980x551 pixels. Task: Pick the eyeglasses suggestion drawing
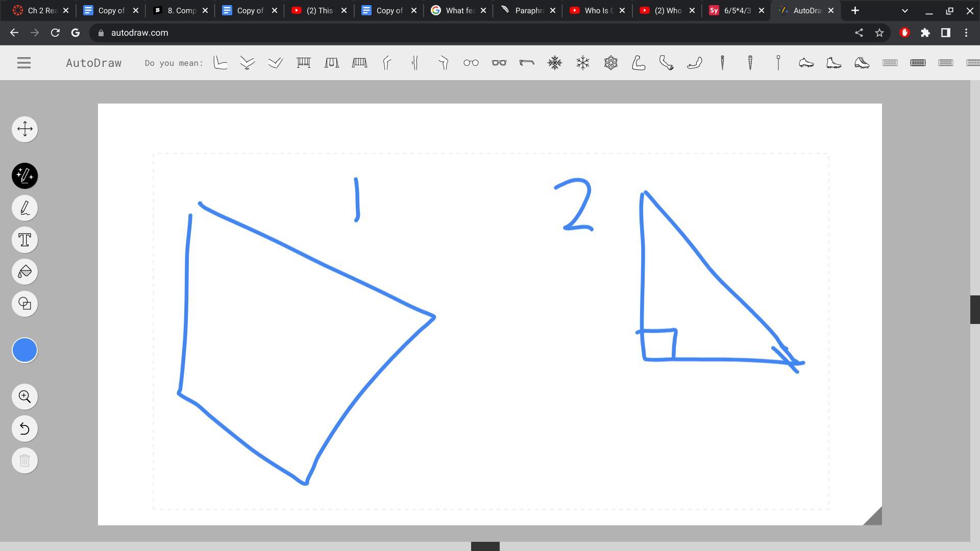[471, 63]
